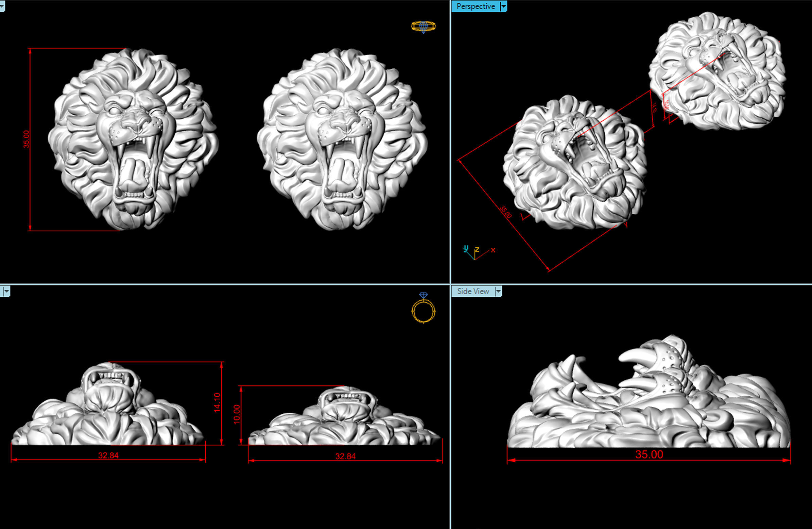Select the 32.84 width under the flatter lion
The width and height of the screenshot is (812, 529).
345,456
